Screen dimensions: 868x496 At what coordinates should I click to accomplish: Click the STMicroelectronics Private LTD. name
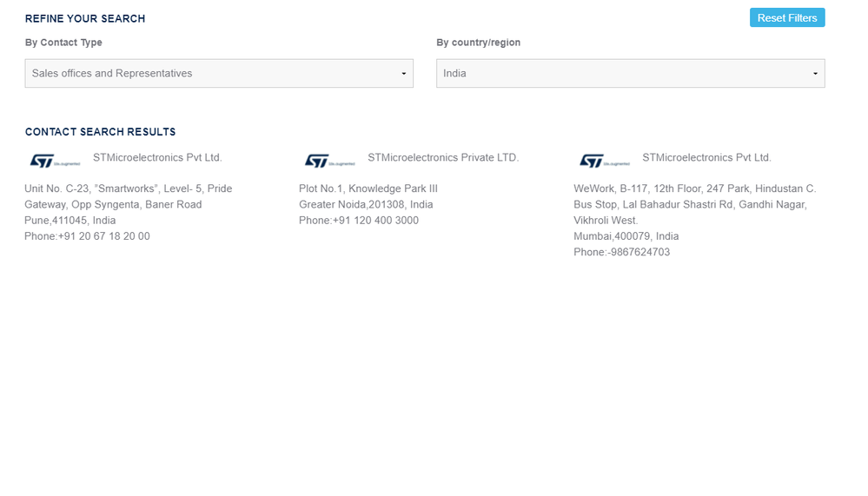[x=443, y=158]
